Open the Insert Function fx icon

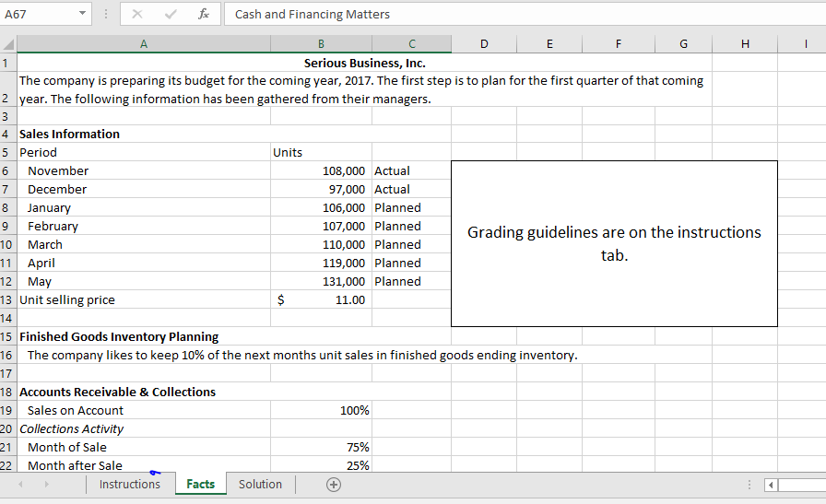[x=204, y=14]
